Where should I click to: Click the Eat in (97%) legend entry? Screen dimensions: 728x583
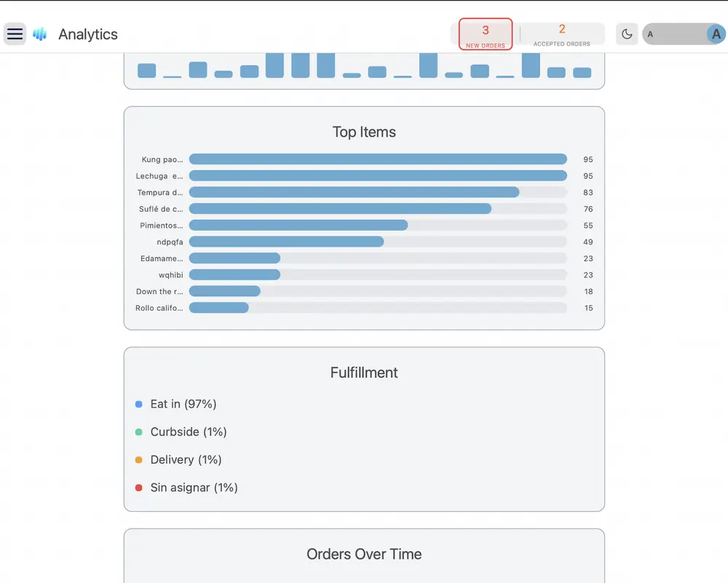pyautogui.click(x=183, y=404)
